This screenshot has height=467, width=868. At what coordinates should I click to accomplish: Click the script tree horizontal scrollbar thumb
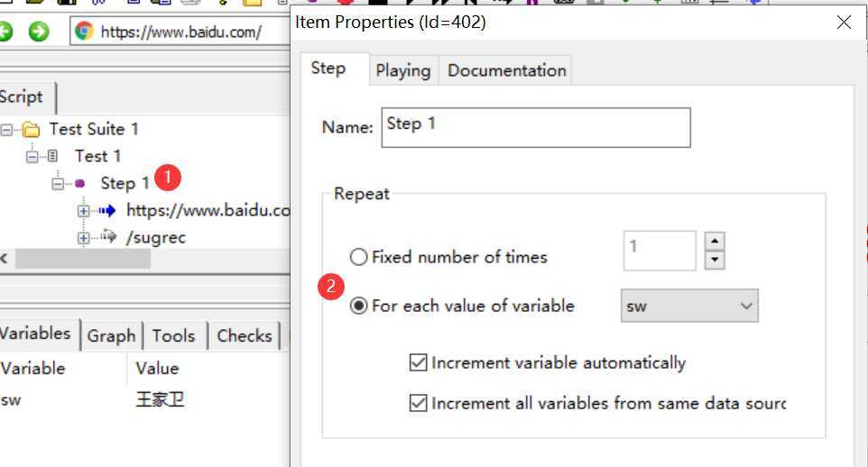click(x=82, y=259)
